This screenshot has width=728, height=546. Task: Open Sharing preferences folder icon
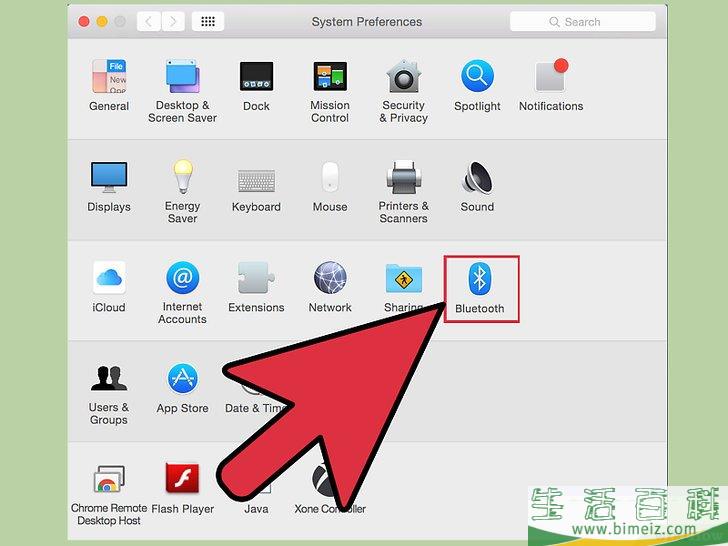pos(403,279)
